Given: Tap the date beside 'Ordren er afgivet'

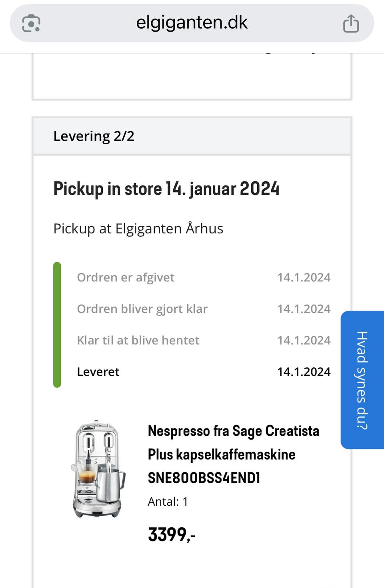Looking at the screenshot, I should [304, 277].
